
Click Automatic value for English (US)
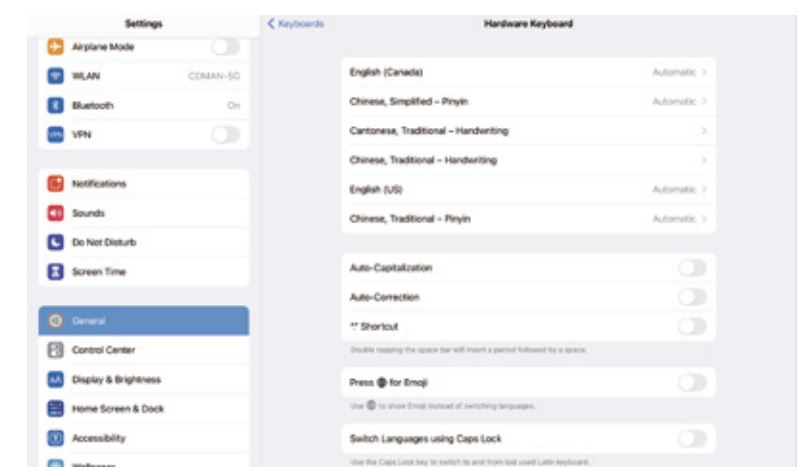coord(674,190)
